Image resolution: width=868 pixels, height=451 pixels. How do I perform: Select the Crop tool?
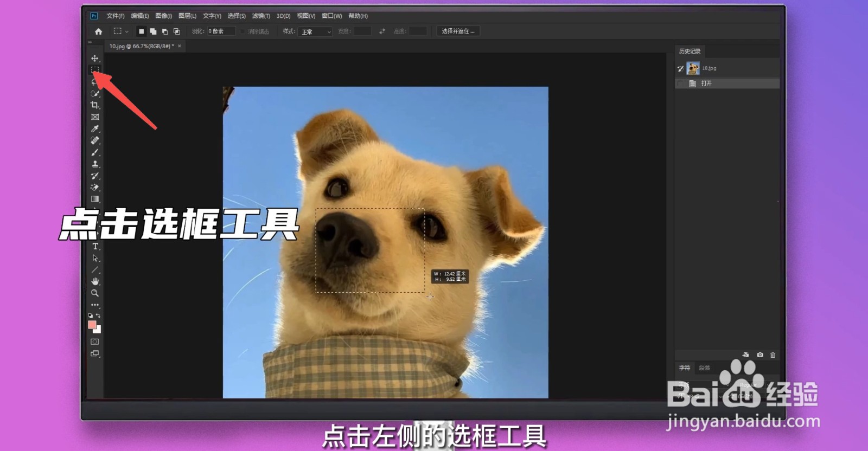(95, 105)
